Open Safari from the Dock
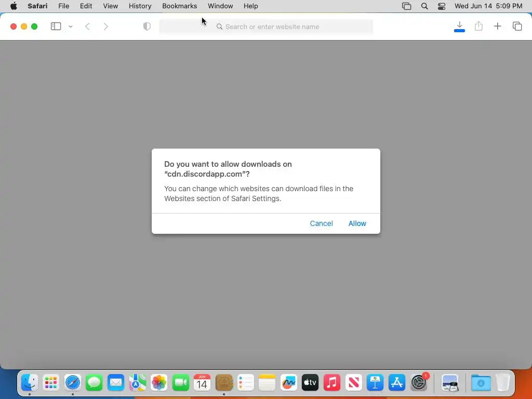 [73, 383]
